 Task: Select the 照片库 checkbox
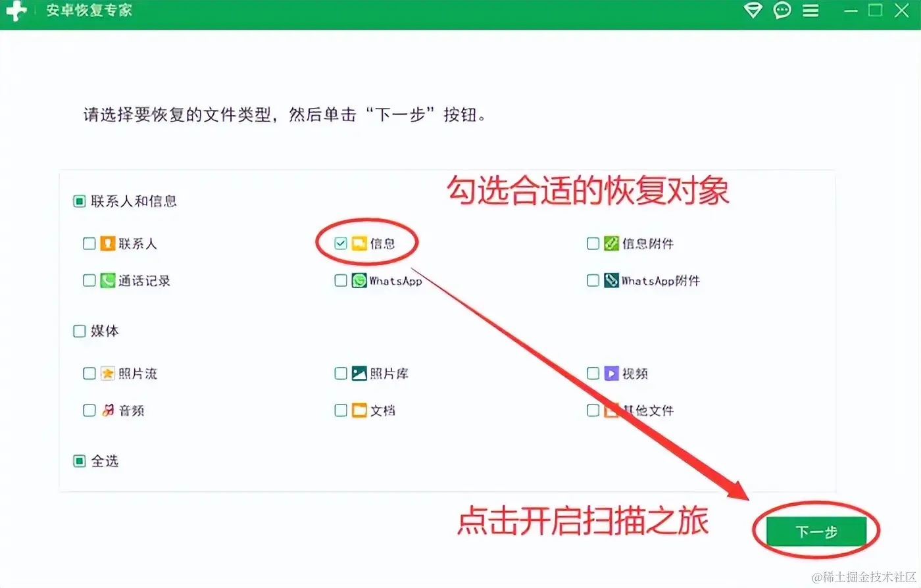pos(341,374)
